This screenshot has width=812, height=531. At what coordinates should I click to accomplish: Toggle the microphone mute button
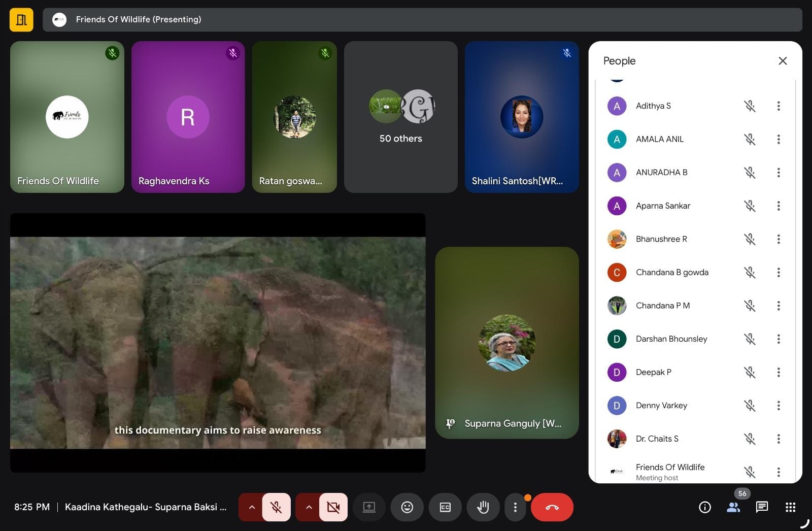(x=276, y=507)
